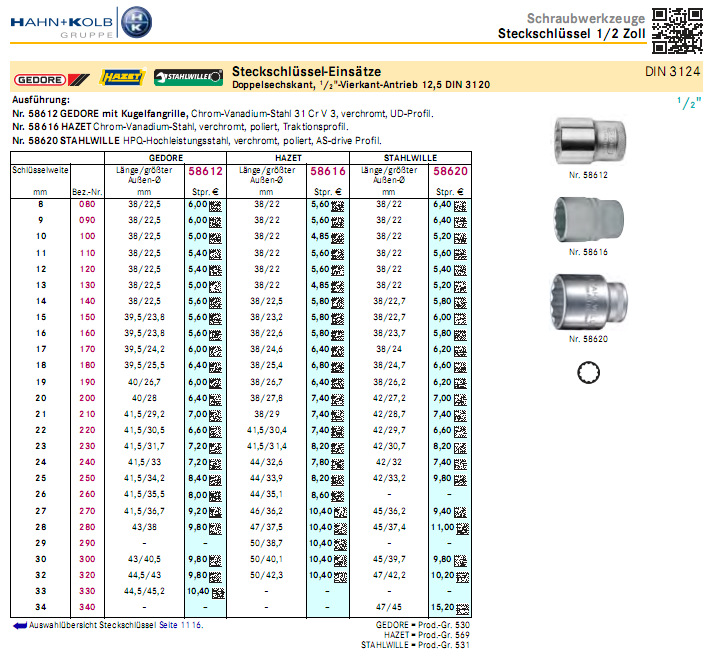The width and height of the screenshot is (711, 668).
Task: Click the HAZET socket product image Nr. 58616
Action: 589,219
